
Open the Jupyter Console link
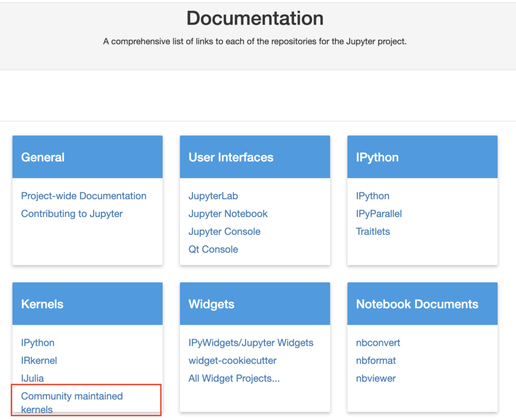pos(224,231)
